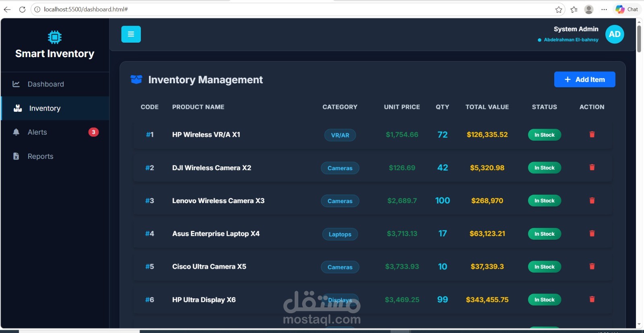Click trash icon for Cisco Ultra Camera X5
Image resolution: width=644 pixels, height=333 pixels.
coord(592,266)
